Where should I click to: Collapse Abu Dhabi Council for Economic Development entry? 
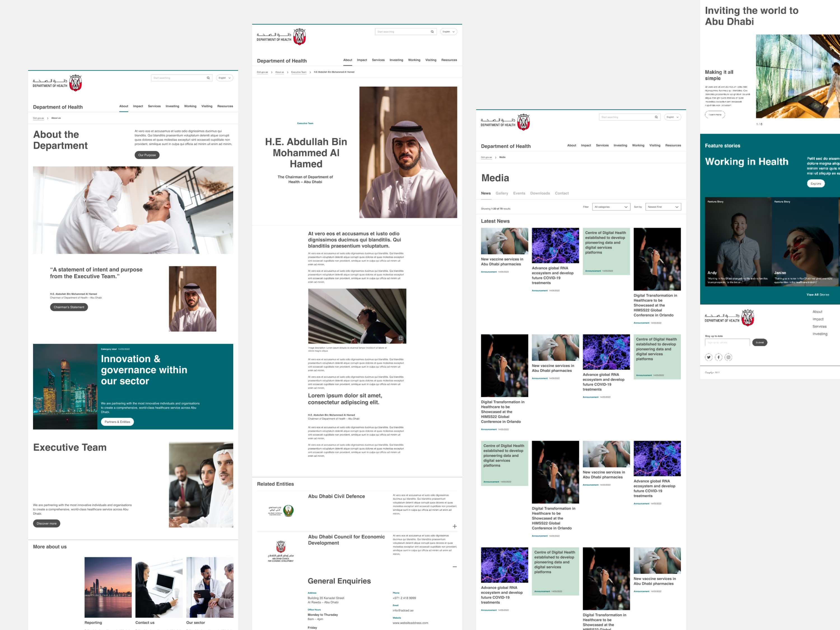coord(454,567)
